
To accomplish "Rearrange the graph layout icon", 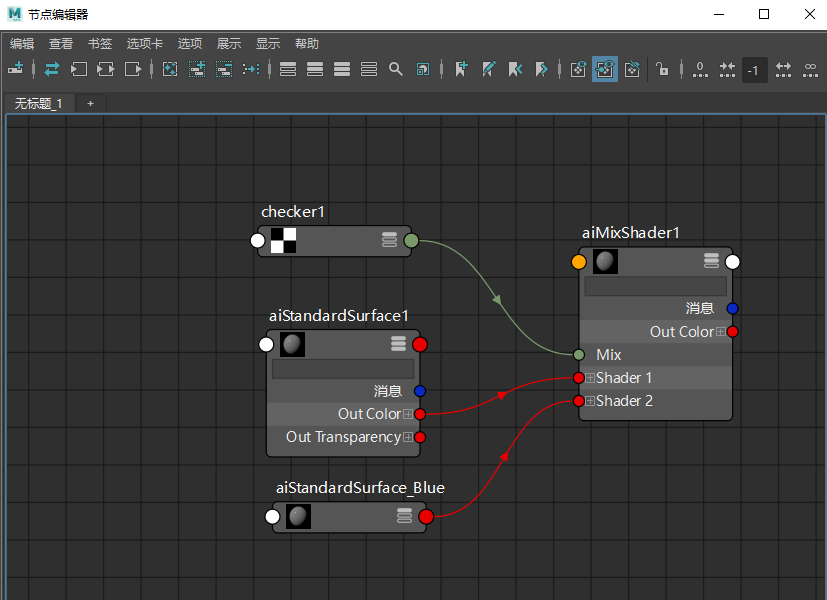I will [x=251, y=69].
